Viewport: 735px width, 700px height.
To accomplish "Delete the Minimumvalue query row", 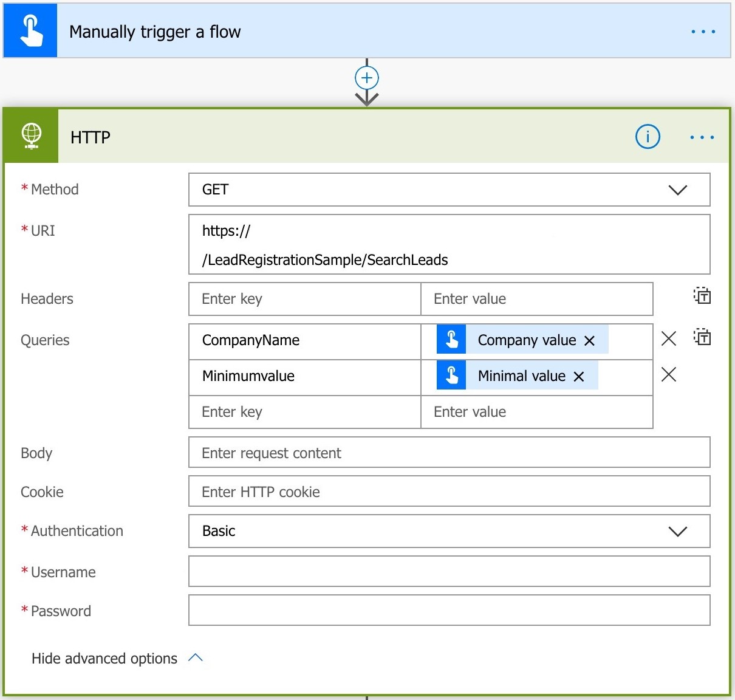I will click(669, 374).
